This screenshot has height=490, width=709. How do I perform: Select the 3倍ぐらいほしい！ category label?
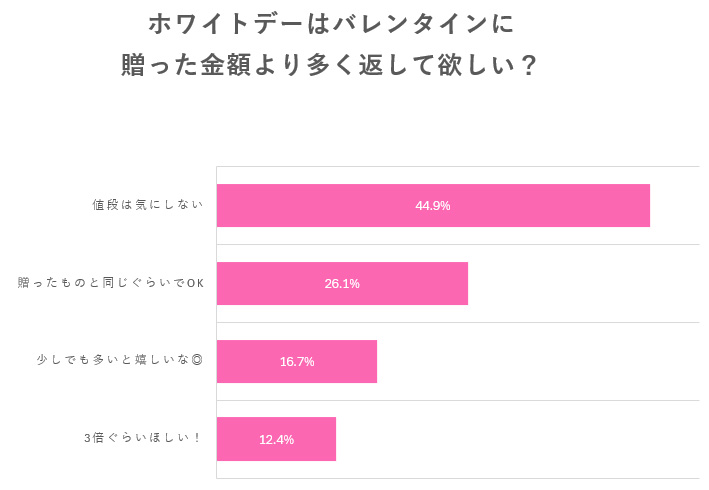pyautogui.click(x=145, y=439)
